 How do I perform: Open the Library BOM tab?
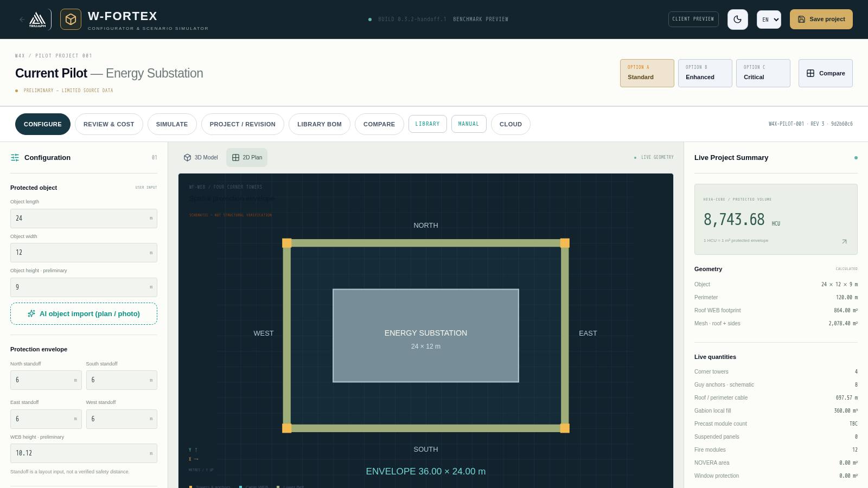[x=320, y=124]
